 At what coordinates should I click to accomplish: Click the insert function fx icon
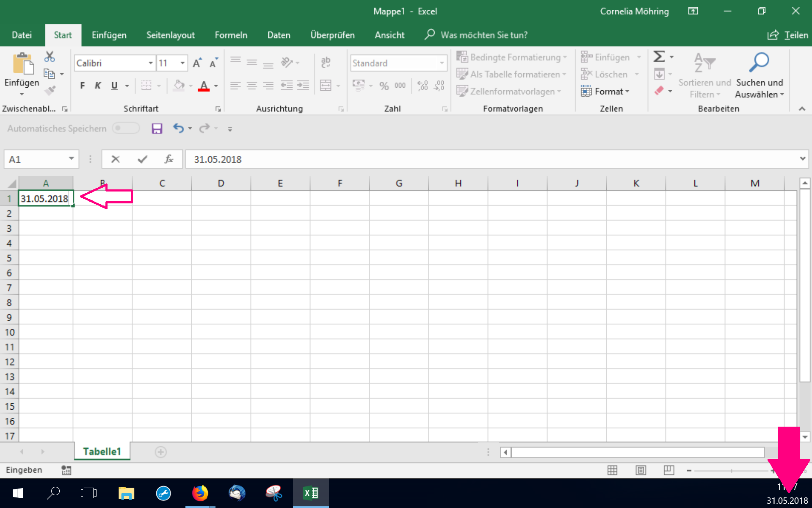pos(168,159)
